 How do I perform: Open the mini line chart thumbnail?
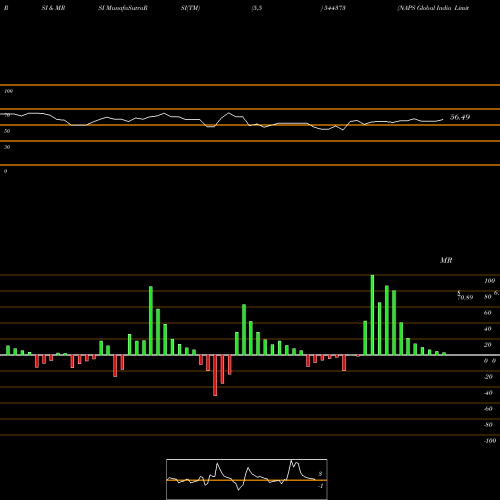click(247, 479)
